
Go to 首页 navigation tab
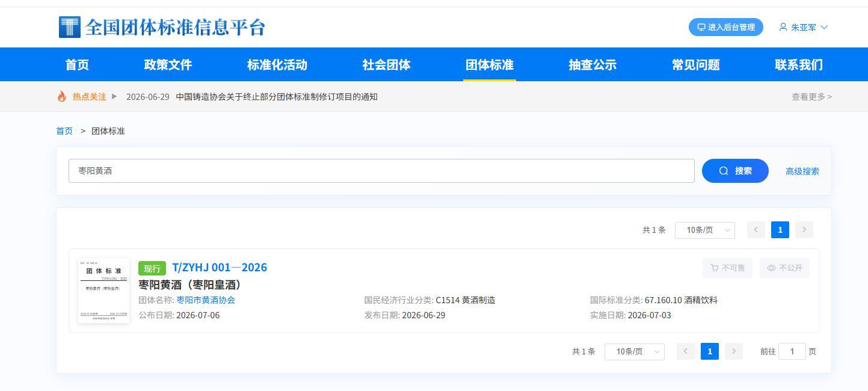[x=77, y=65]
